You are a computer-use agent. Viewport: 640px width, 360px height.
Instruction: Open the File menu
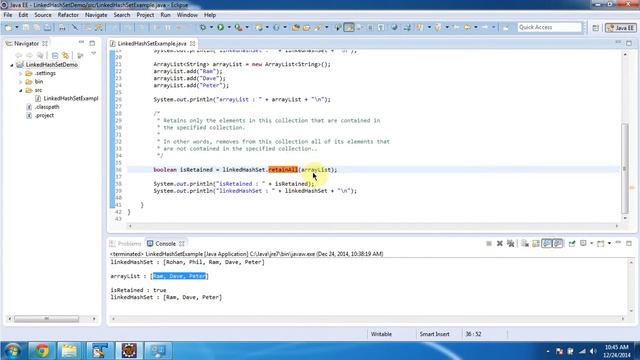[8, 15]
